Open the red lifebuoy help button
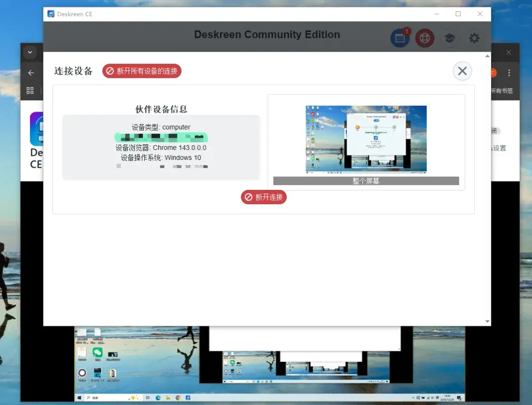Screen dimensions: 532x405 (x=425, y=38)
